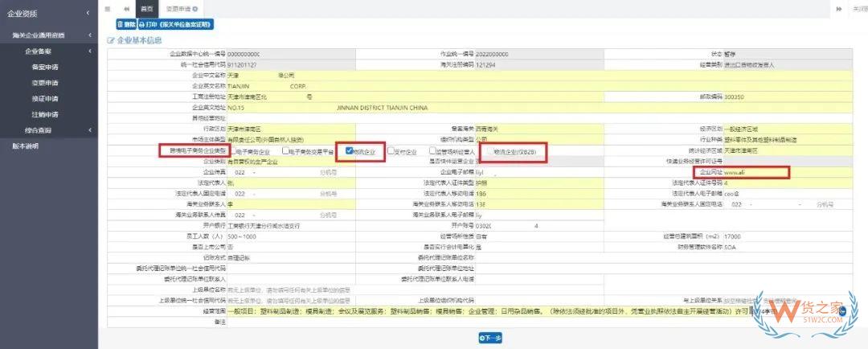This screenshot has width=868, height=349.
Task: Open the 市场主体类型 dropdown field
Action: pos(291,140)
